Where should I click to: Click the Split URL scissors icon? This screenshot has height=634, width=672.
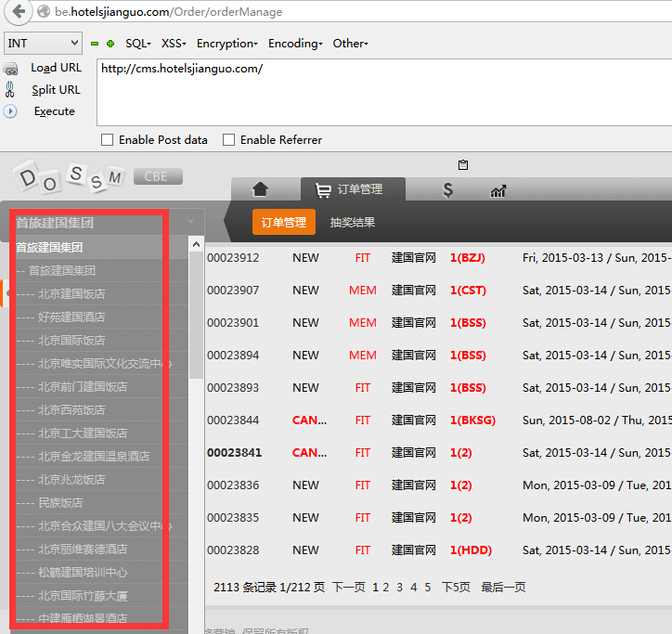click(10, 89)
